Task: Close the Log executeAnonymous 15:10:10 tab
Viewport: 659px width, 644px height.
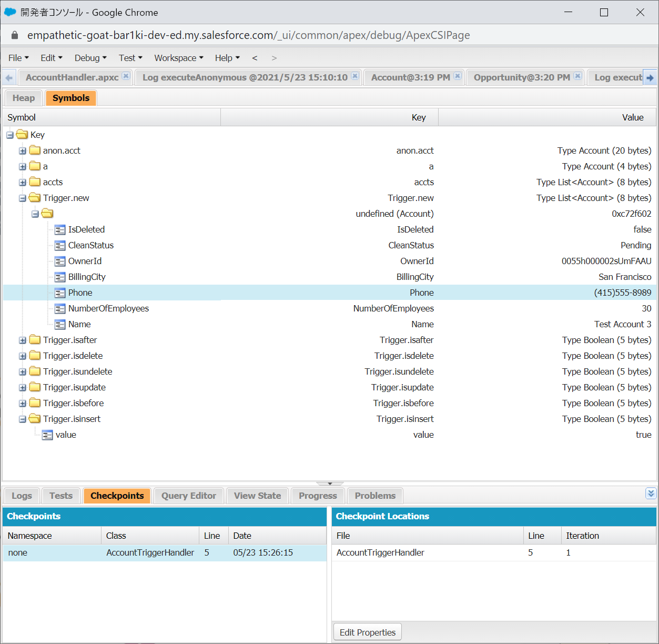Action: [355, 76]
